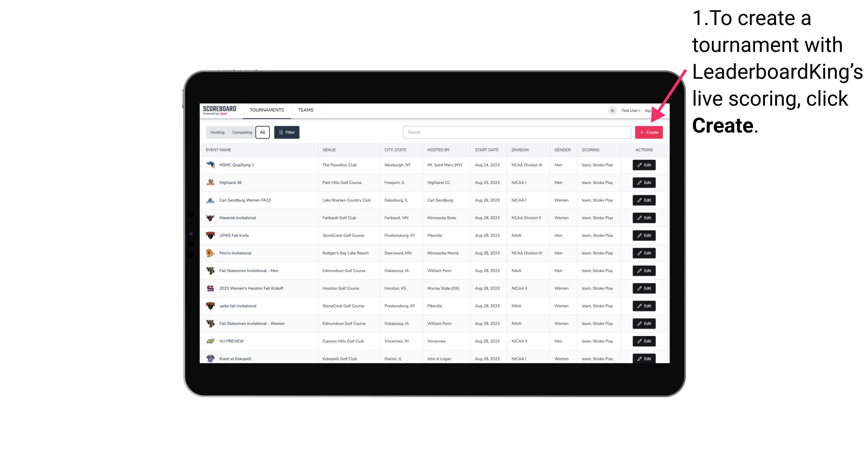Click the Filter button with funnel icon

tap(286, 132)
